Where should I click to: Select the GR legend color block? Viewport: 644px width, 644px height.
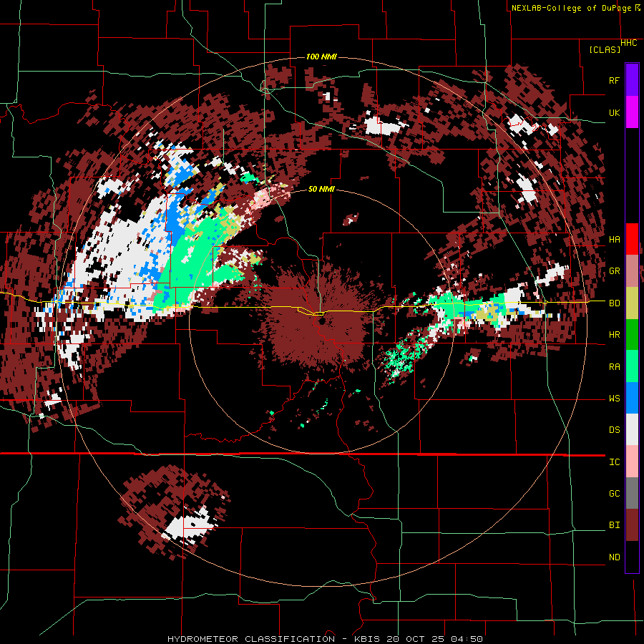[x=632, y=271]
